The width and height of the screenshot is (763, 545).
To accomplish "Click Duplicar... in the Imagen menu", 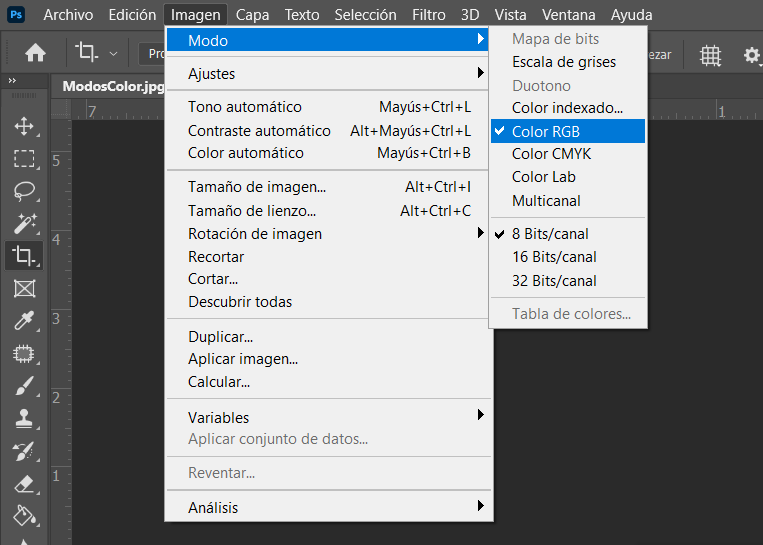I will [220, 337].
